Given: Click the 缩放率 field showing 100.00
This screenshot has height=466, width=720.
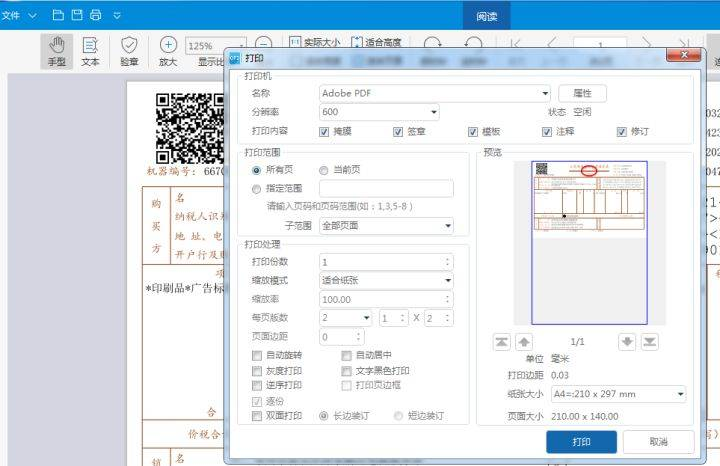Looking at the screenshot, I should pyautogui.click(x=386, y=299).
